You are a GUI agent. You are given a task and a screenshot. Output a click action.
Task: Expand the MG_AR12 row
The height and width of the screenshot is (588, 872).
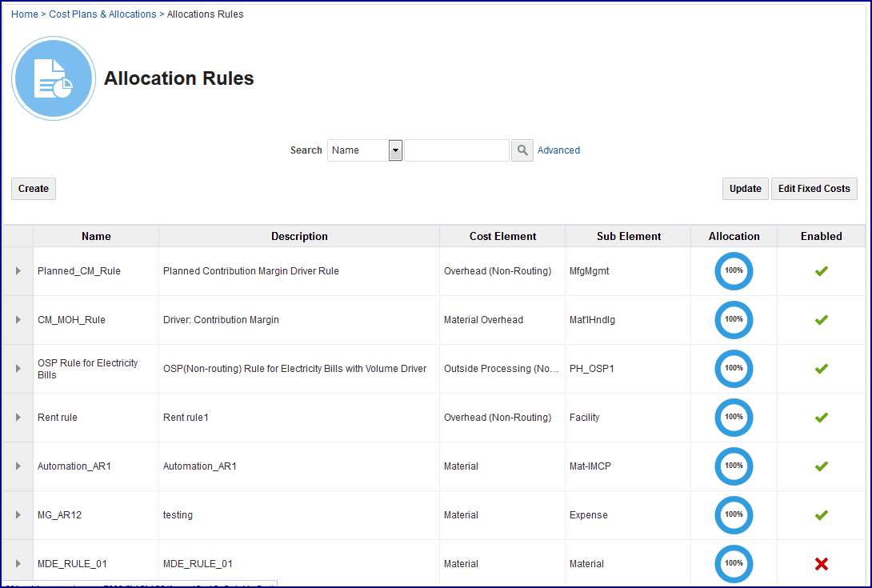pos(18,515)
